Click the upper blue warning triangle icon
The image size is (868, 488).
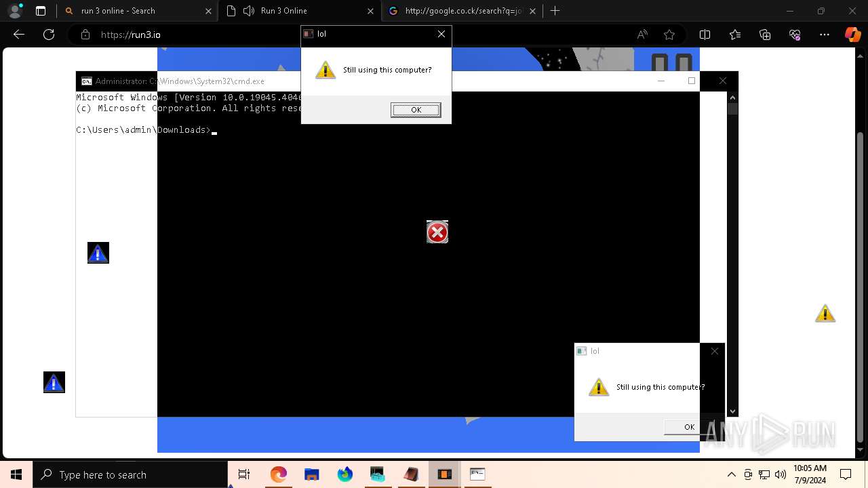click(x=98, y=253)
